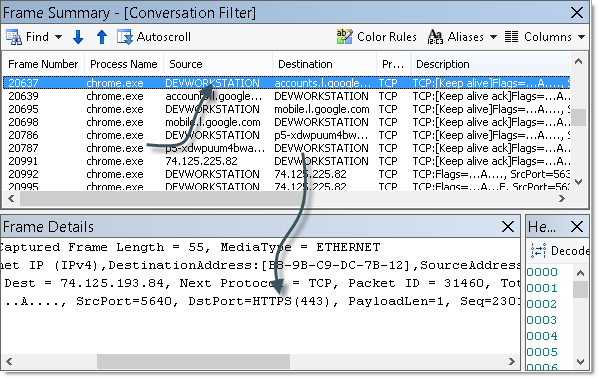Click the Decode As icon in Hex Details
The width and height of the screenshot is (598, 378).
tap(538, 251)
